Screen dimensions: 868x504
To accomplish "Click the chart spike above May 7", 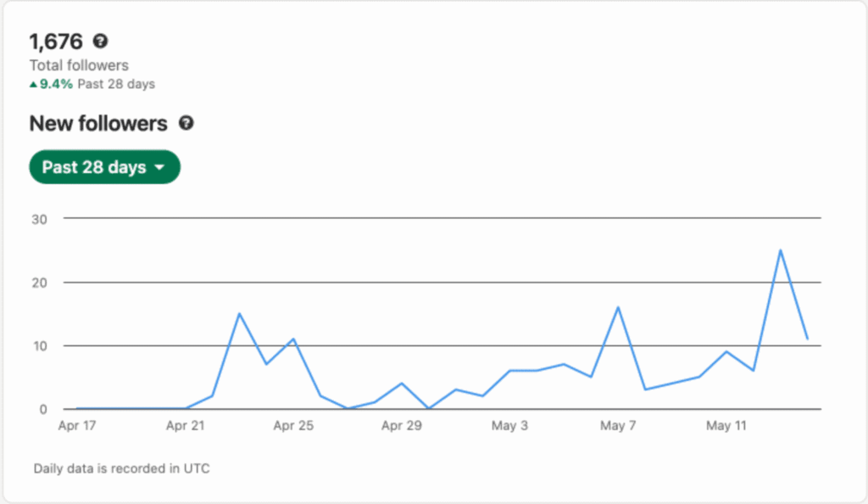I will coord(618,307).
